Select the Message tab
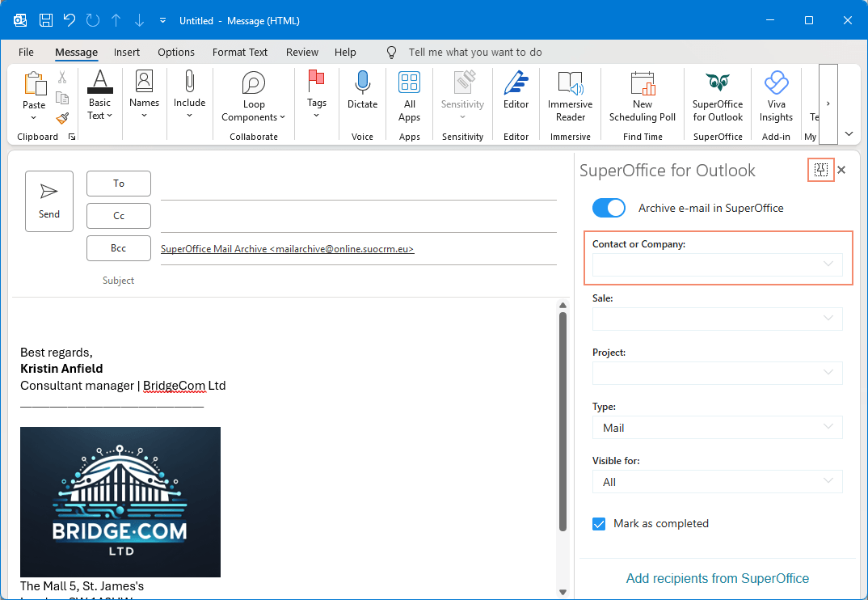Viewport: 868px width, 600px height. [x=77, y=52]
